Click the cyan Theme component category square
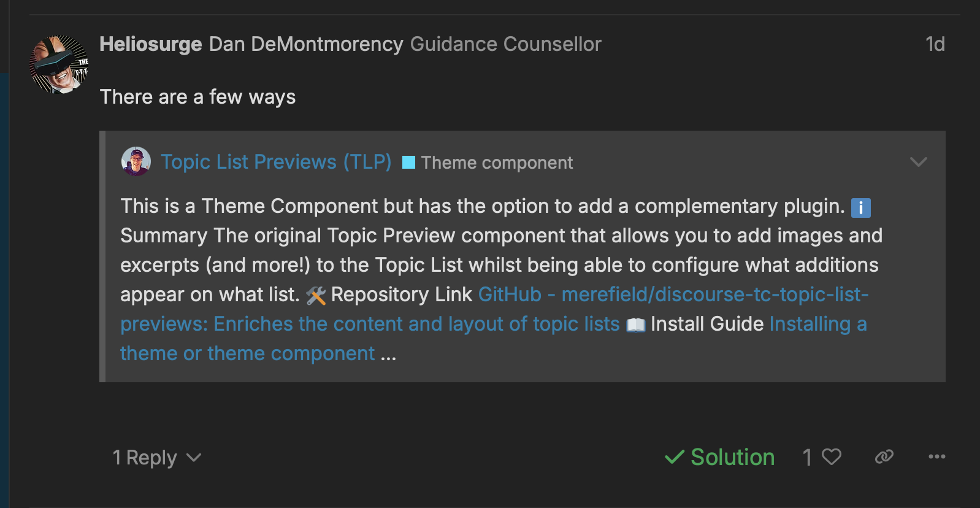Viewport: 980px width, 508px height. (x=408, y=163)
